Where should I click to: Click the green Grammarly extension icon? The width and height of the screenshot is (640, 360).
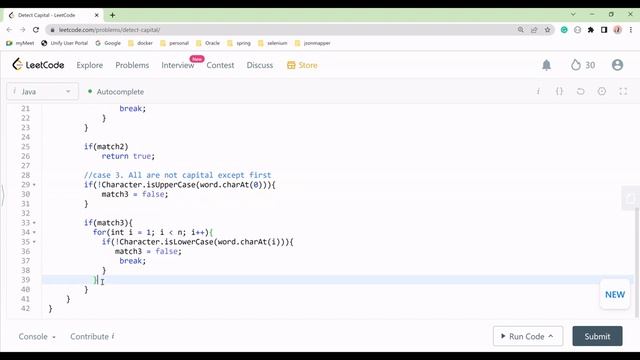(x=564, y=30)
